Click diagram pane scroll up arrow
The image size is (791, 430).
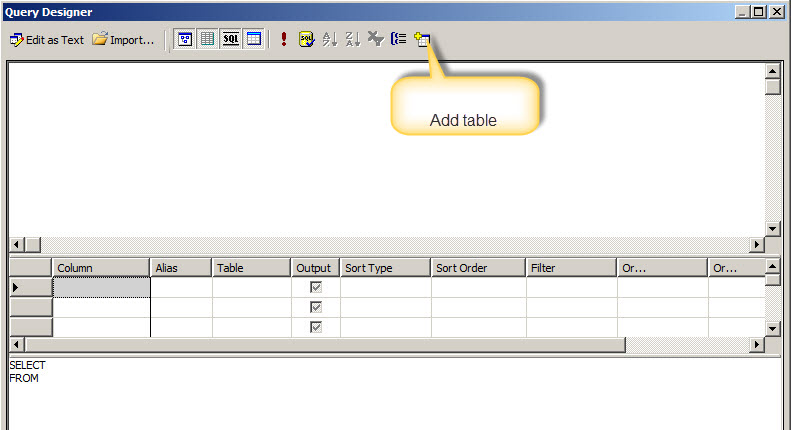pyautogui.click(x=772, y=71)
